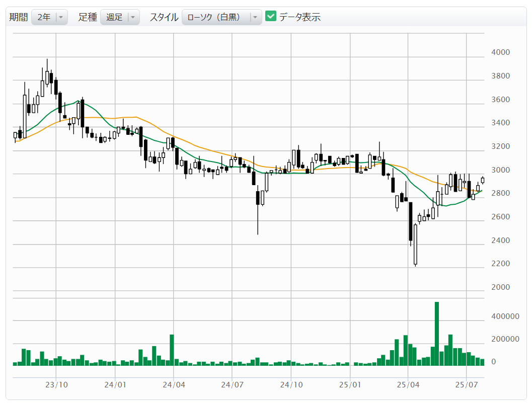Click the 3000 price axis label
Screen dimensions: 532x403
[500, 170]
